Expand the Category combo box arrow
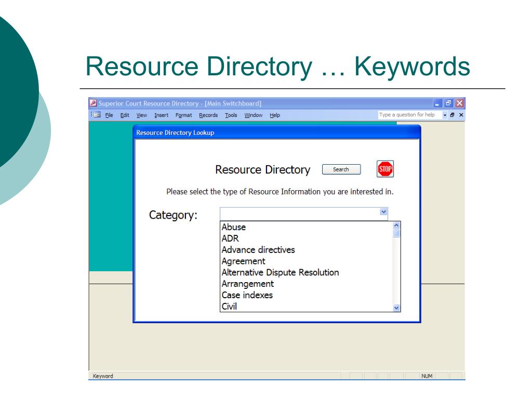 (x=383, y=212)
